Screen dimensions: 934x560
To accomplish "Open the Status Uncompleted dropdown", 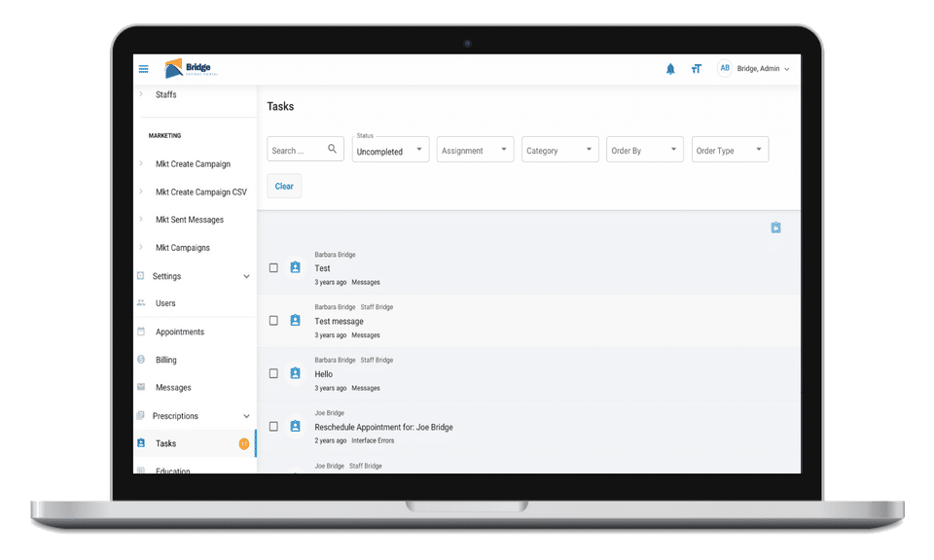I will [390, 150].
